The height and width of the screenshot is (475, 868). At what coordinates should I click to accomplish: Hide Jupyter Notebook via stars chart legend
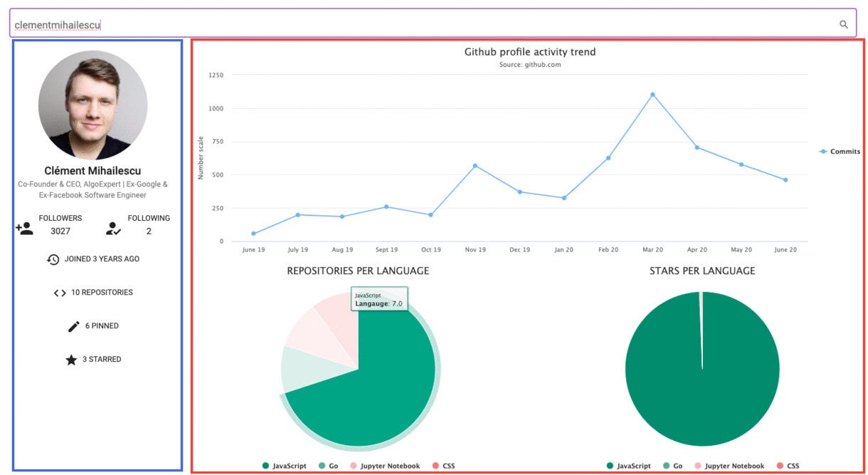(x=731, y=465)
